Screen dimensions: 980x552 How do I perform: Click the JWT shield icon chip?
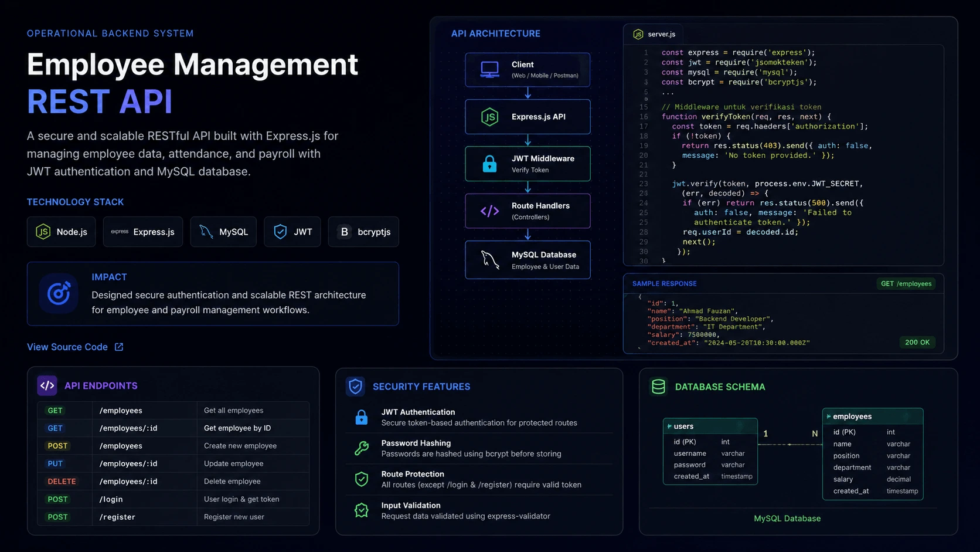(x=280, y=232)
